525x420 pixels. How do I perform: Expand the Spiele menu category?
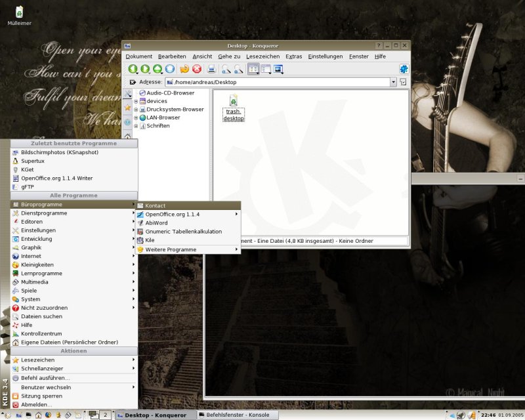74,290
